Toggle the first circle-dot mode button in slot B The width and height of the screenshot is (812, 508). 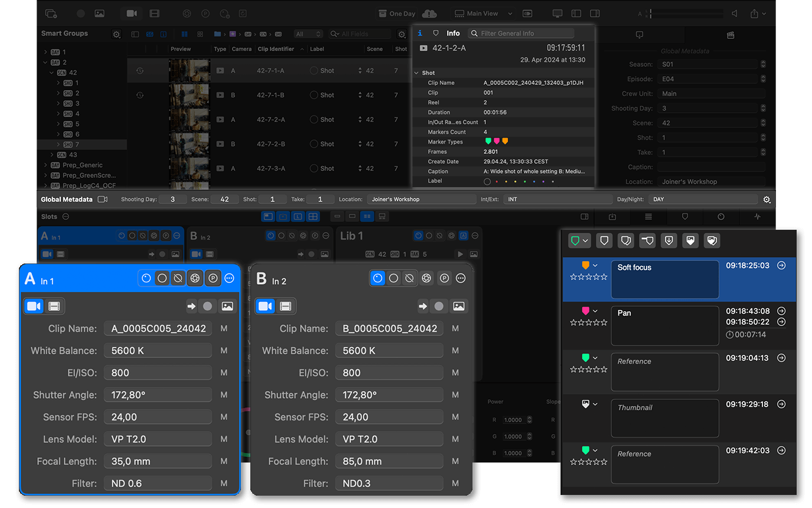[378, 278]
